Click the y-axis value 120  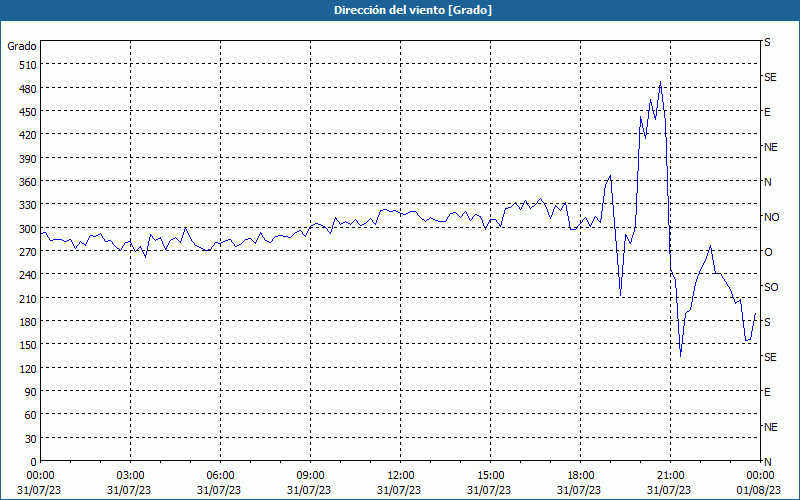pyautogui.click(x=29, y=368)
